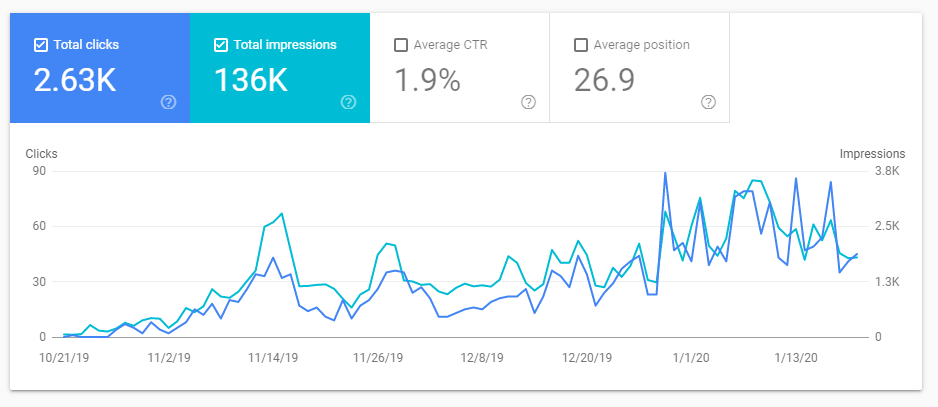
Task: Click the clicks peak near 1/1/20
Action: click(x=665, y=172)
